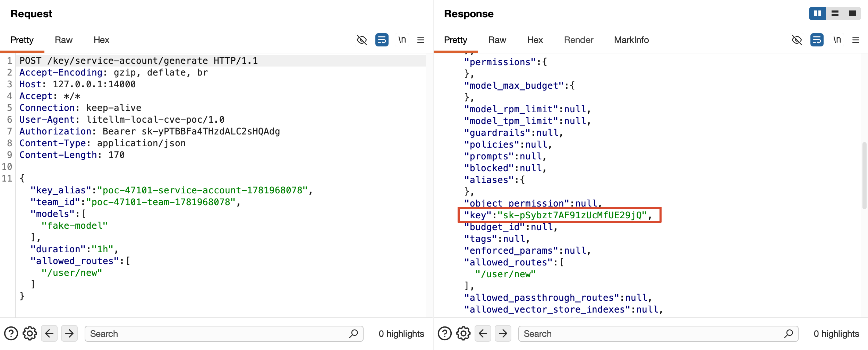This screenshot has height=350, width=868.
Task: Click the magnifier icon in Response search
Action: pyautogui.click(x=789, y=334)
